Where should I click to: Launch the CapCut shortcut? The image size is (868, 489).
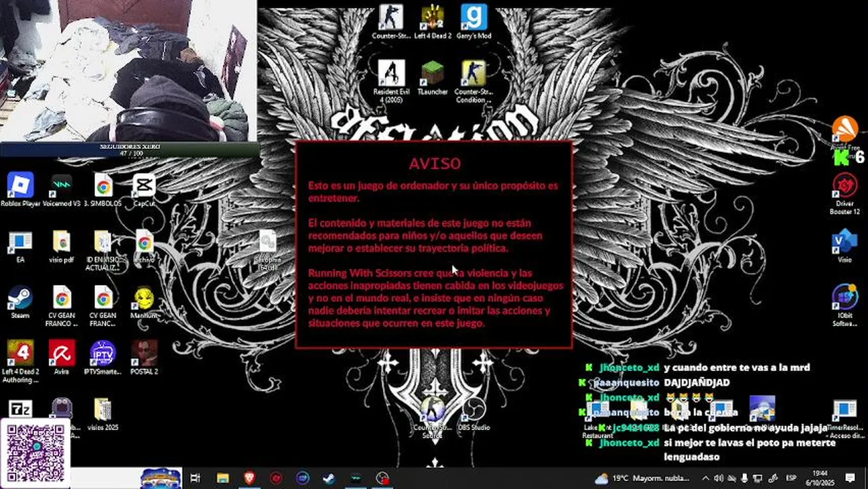pyautogui.click(x=144, y=190)
